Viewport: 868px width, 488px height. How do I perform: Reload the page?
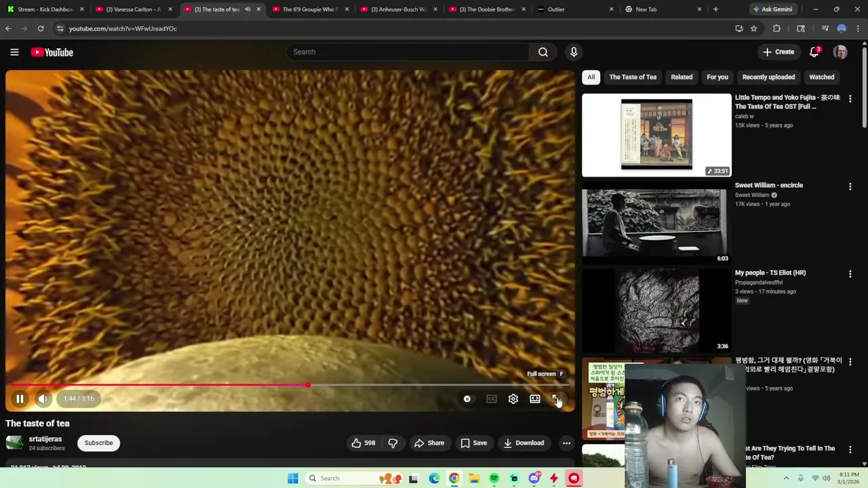coord(41,28)
